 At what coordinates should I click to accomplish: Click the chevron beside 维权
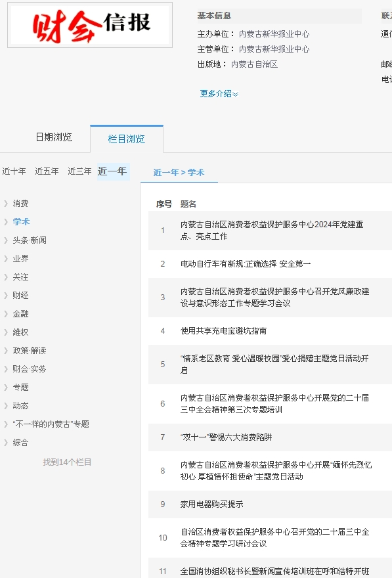point(5,332)
